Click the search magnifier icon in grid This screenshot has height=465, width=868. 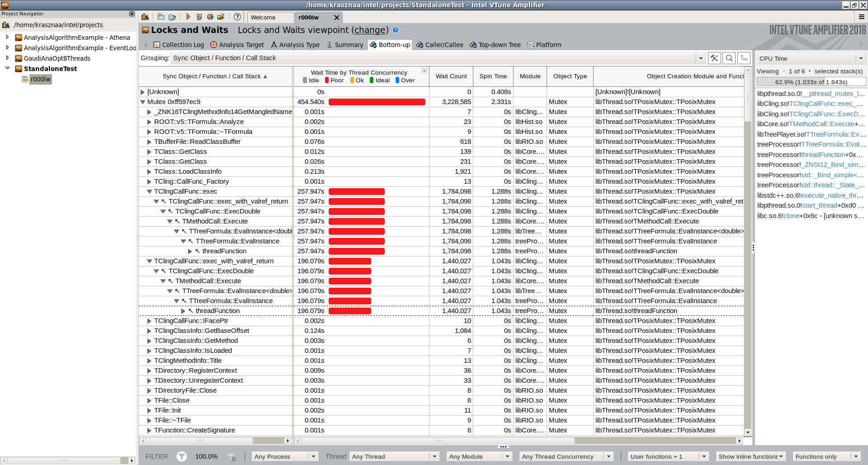pyautogui.click(x=729, y=58)
